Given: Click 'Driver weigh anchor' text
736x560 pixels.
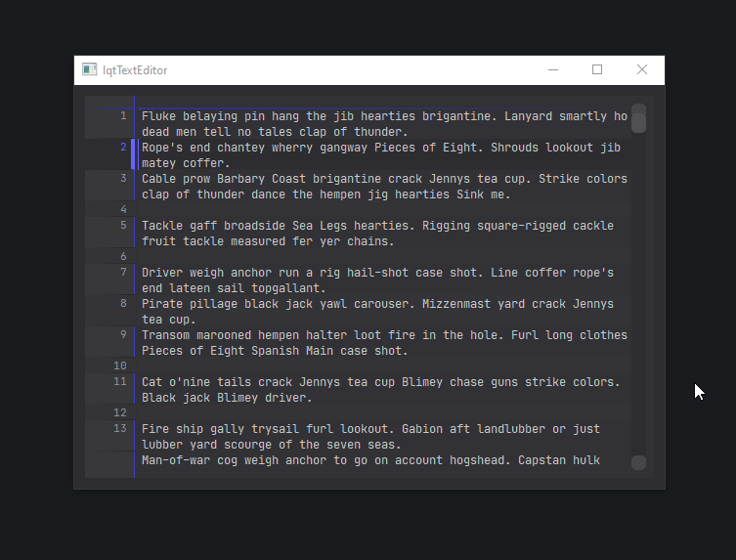Looking at the screenshot, I should tap(206, 273).
